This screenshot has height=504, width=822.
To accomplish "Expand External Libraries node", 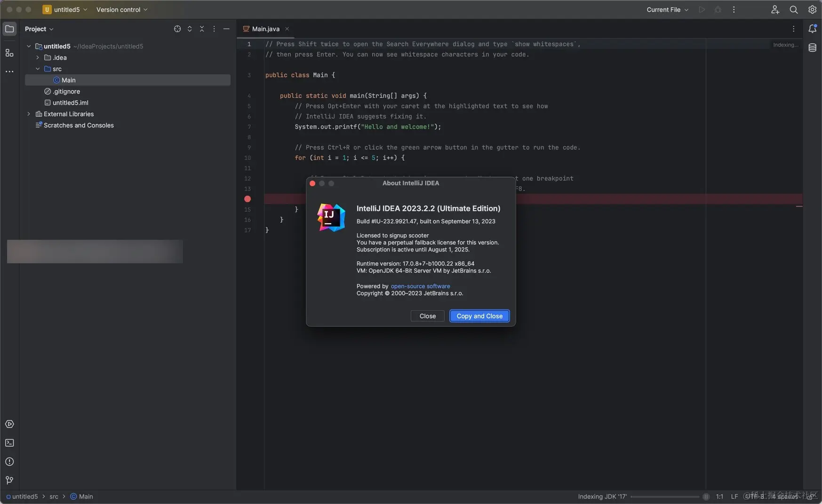I will pos(29,114).
